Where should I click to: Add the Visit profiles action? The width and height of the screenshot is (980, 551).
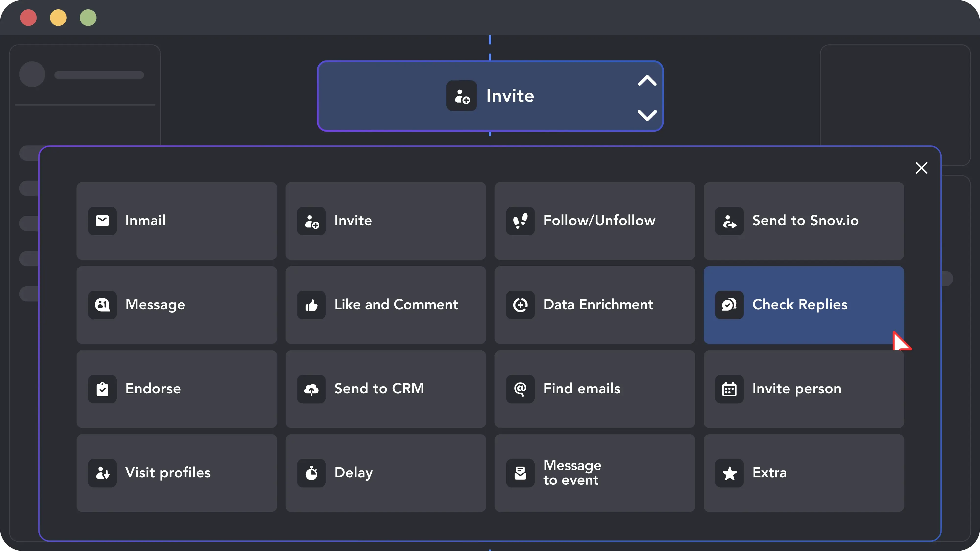(x=176, y=473)
